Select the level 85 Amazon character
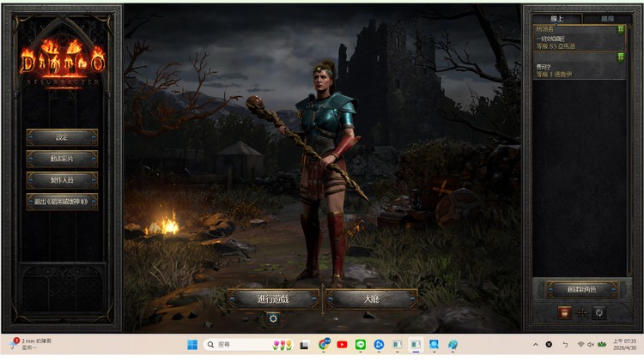644x362 pixels. (x=579, y=38)
